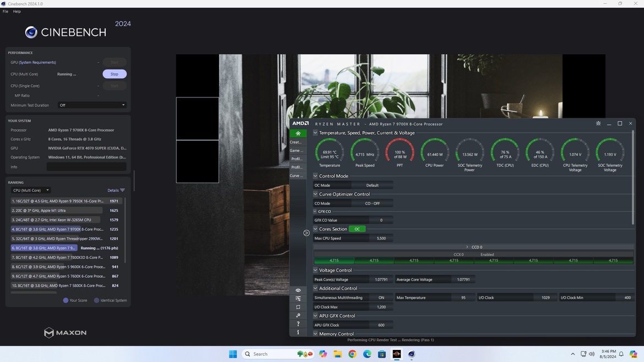Collapse the APU GFX Control section
The image size is (644, 362).
point(315,316)
